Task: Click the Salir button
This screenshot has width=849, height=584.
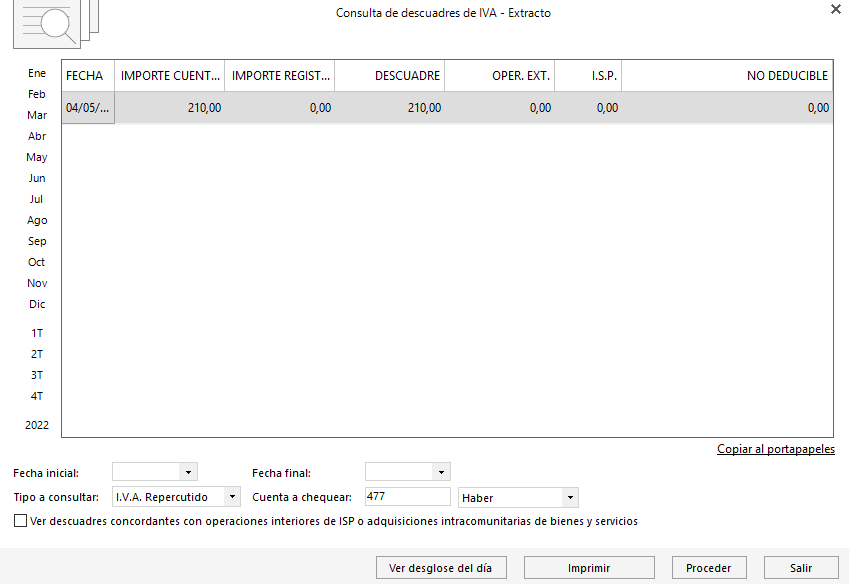Action: click(801, 568)
